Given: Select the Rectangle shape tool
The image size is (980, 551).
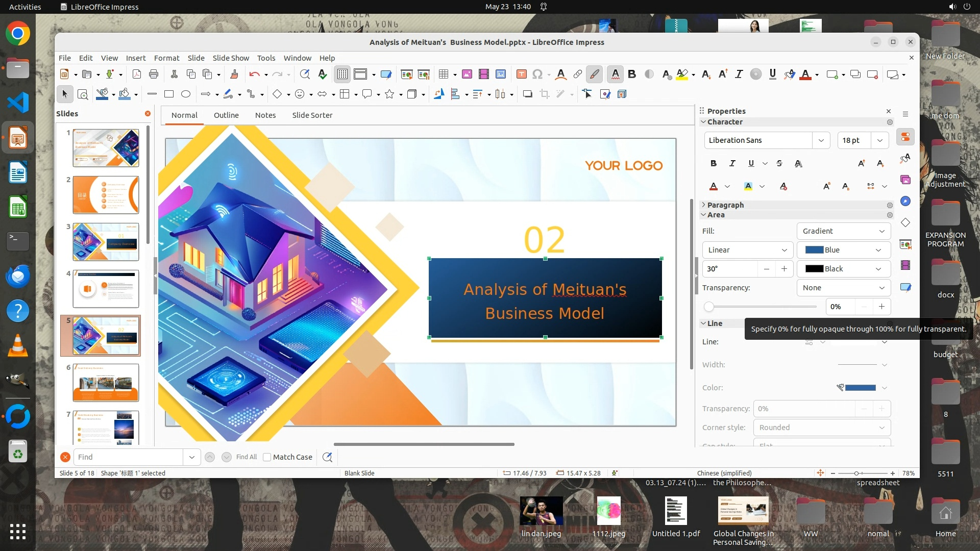Looking at the screenshot, I should [x=169, y=94].
